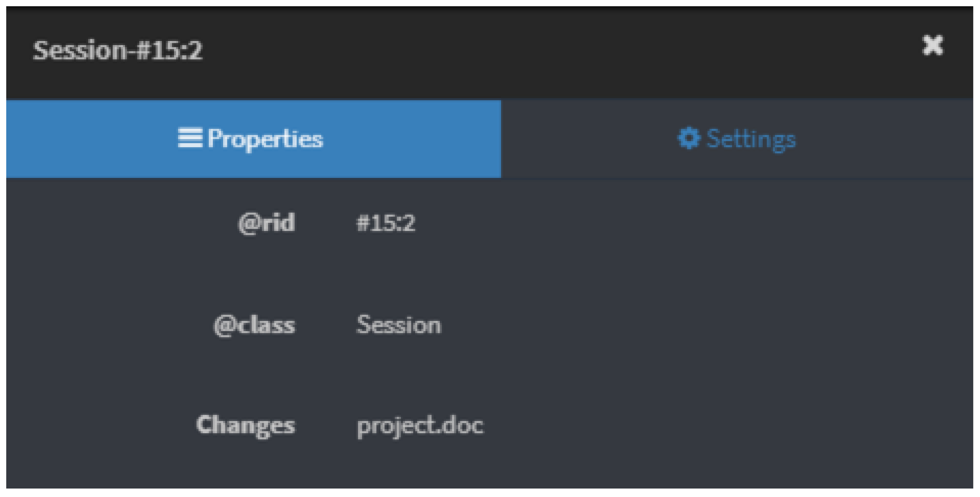980x497 pixels.
Task: Click the Session-#15:2 panel title
Action: tap(117, 50)
